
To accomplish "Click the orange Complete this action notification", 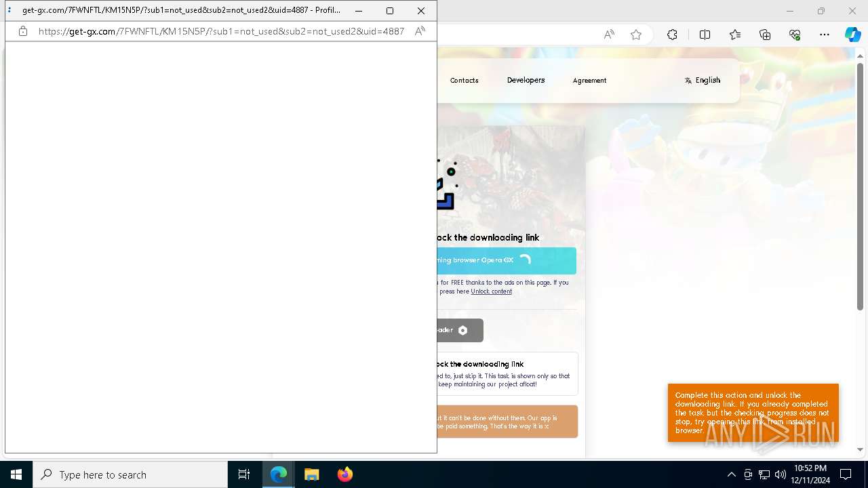I will point(753,413).
